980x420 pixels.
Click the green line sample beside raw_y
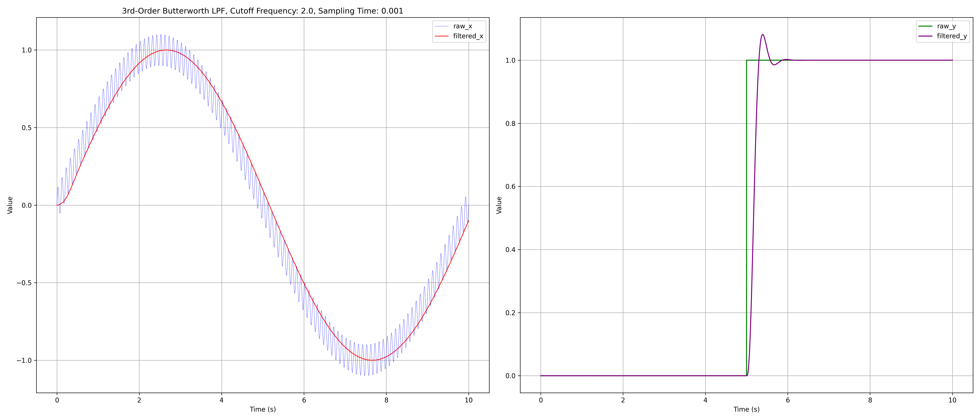tap(926, 26)
